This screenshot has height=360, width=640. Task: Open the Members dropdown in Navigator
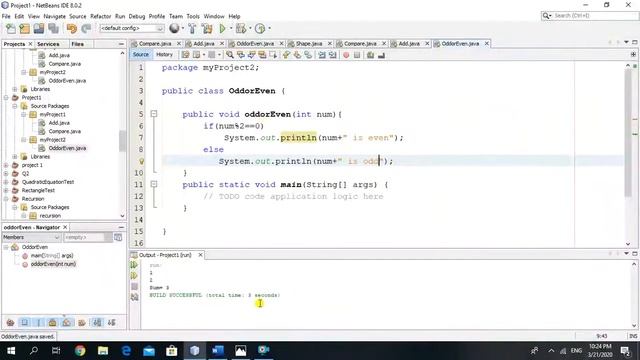pos(31,237)
